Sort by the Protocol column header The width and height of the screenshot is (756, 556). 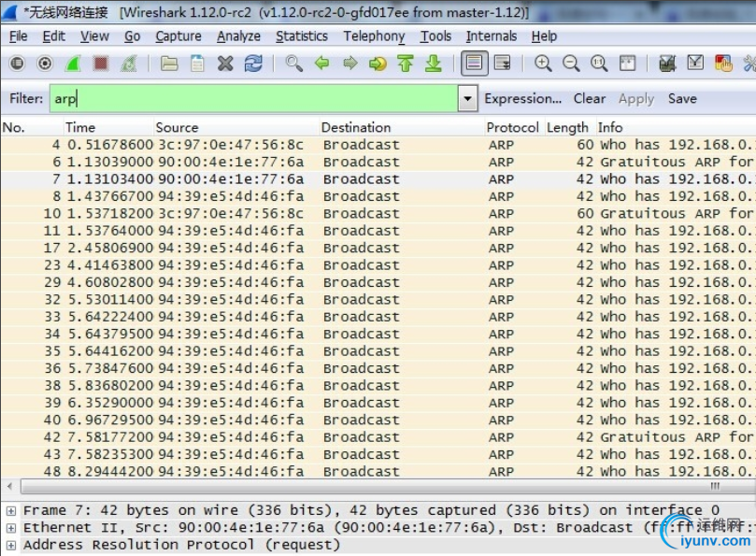[x=515, y=127]
